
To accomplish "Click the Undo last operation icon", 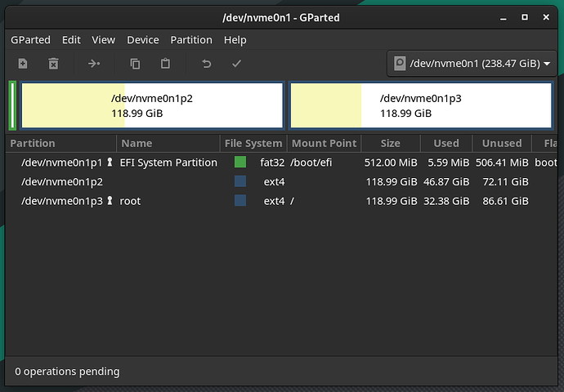I will [x=207, y=64].
